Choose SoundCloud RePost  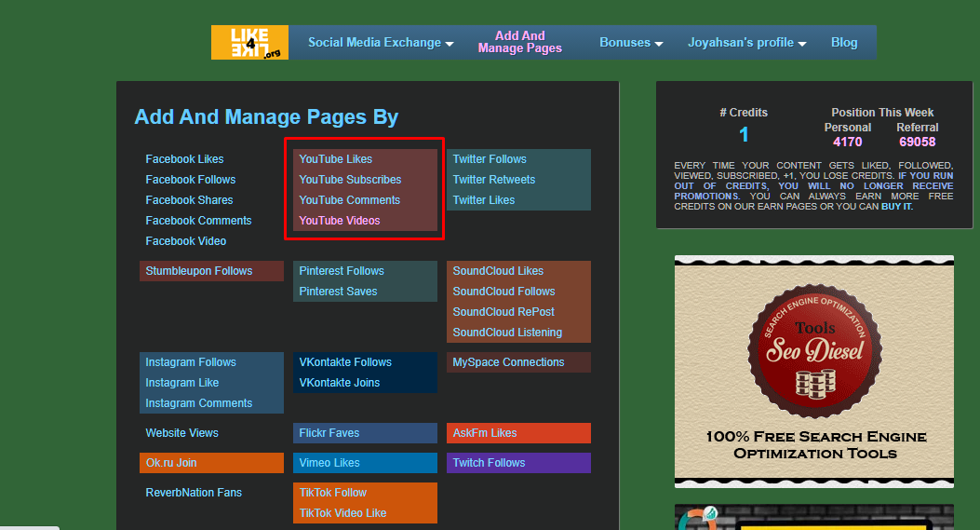tap(503, 312)
